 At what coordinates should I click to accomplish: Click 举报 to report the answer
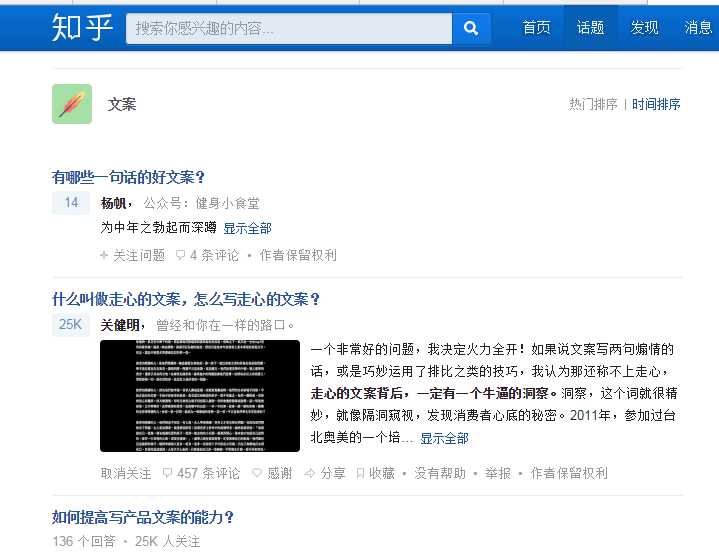click(x=498, y=473)
